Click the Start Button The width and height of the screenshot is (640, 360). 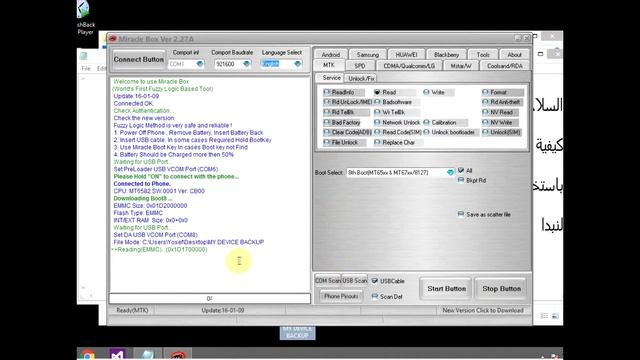(x=446, y=289)
